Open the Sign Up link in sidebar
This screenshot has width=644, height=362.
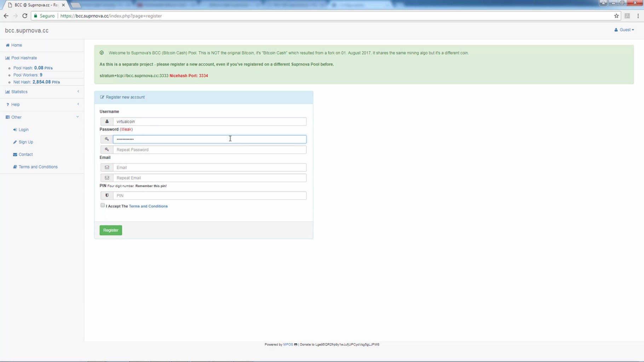click(x=26, y=142)
